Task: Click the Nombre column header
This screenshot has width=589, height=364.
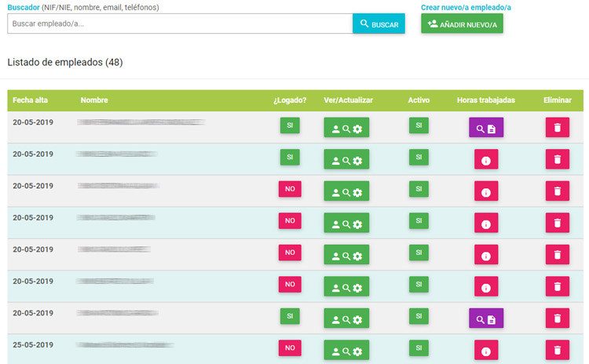Action: click(94, 100)
